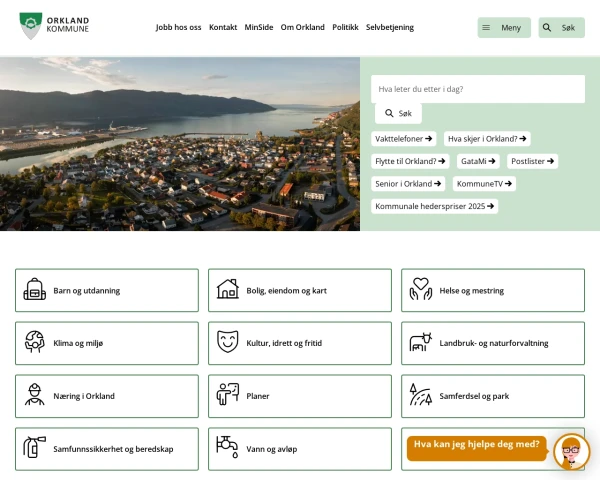Expand the Meny hamburger menu

[503, 28]
